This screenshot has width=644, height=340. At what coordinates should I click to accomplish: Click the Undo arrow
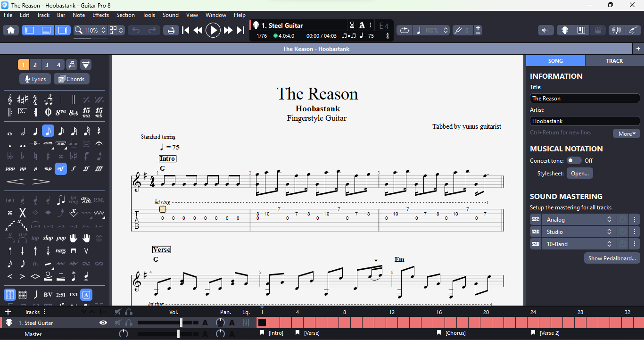pyautogui.click(x=136, y=30)
